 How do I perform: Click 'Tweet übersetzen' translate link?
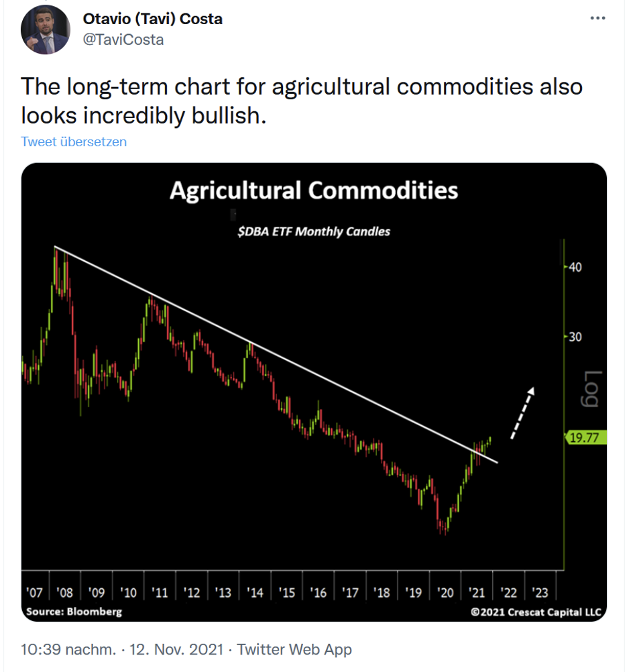(x=74, y=142)
